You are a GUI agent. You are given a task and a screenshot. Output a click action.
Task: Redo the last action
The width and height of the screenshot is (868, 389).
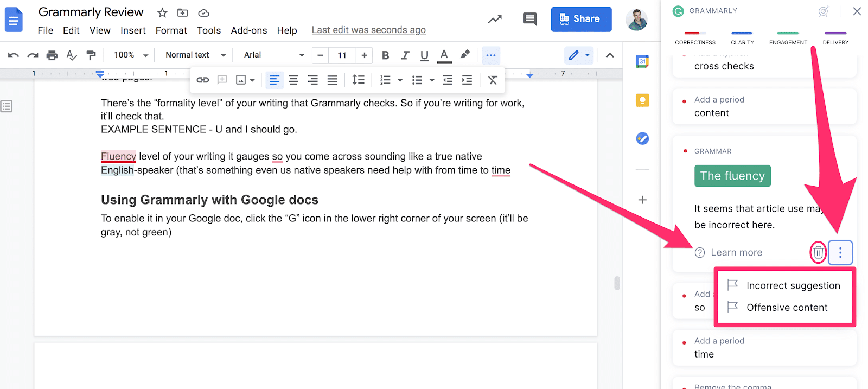[33, 55]
